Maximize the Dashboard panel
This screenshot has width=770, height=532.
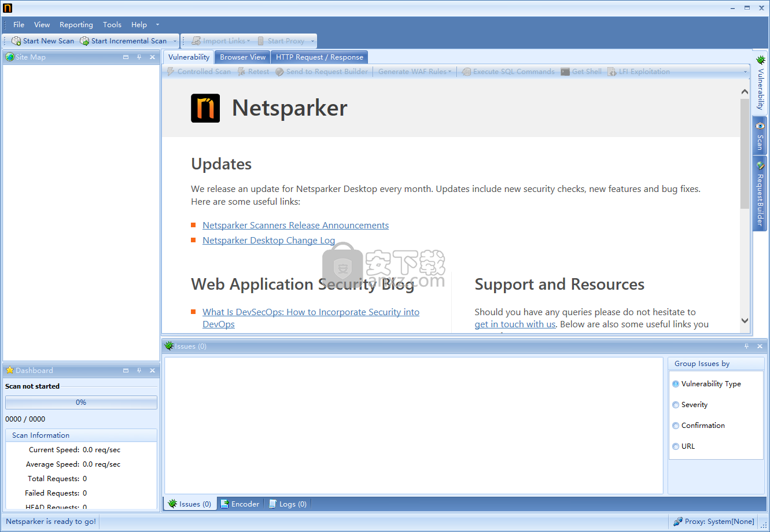click(x=126, y=371)
